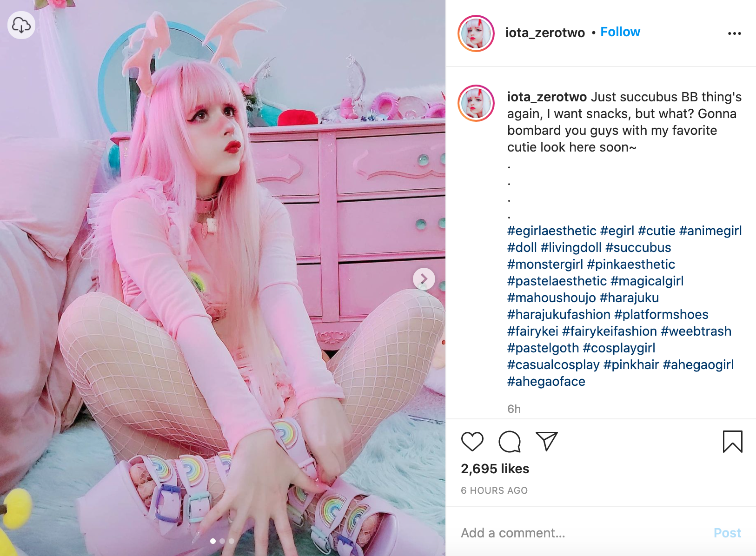Select third carousel dot indicator
756x556 pixels.
232,541
